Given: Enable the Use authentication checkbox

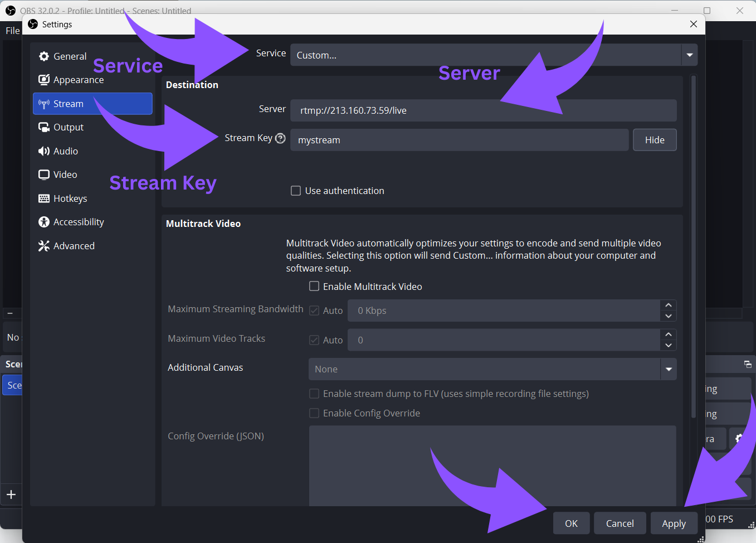Looking at the screenshot, I should (296, 191).
